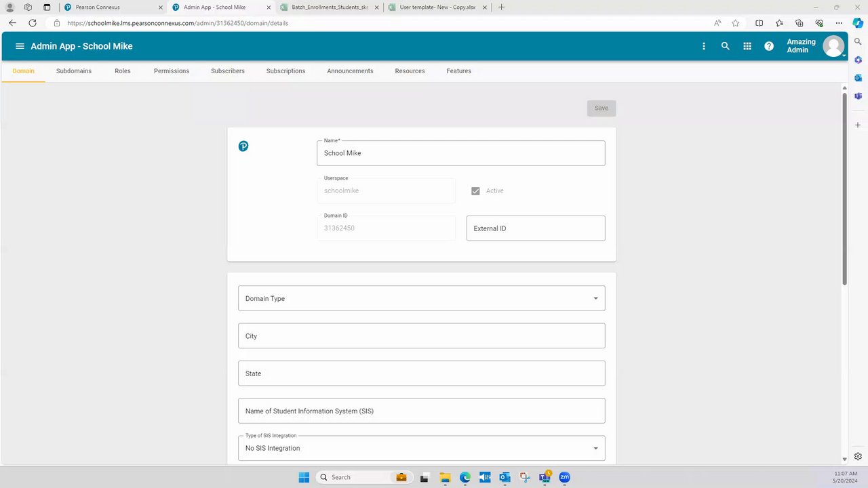Open the Copilot icon in browser corner
This screenshot has width=868, height=488.
click(858, 22)
